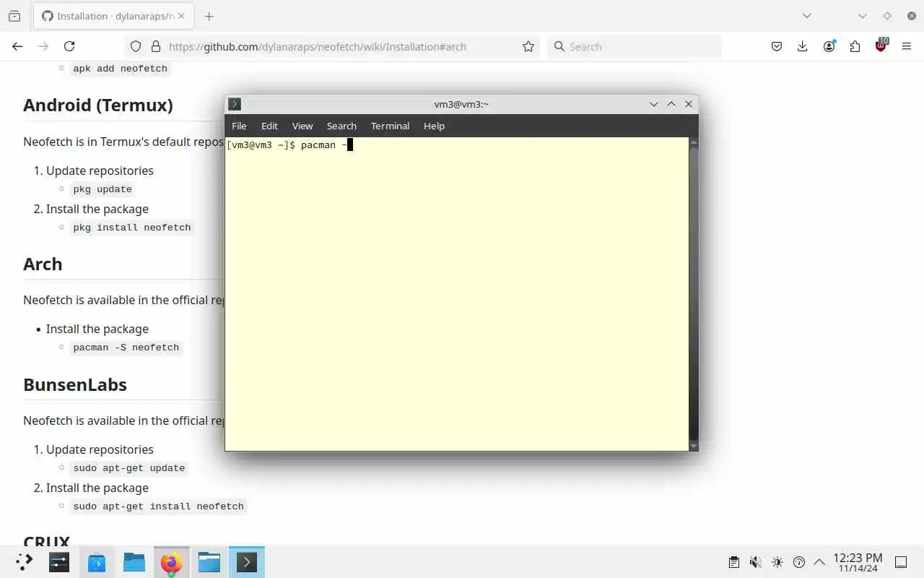Screen dimensions: 924x578
Task: Open the clock and calendar
Action: 858,562
